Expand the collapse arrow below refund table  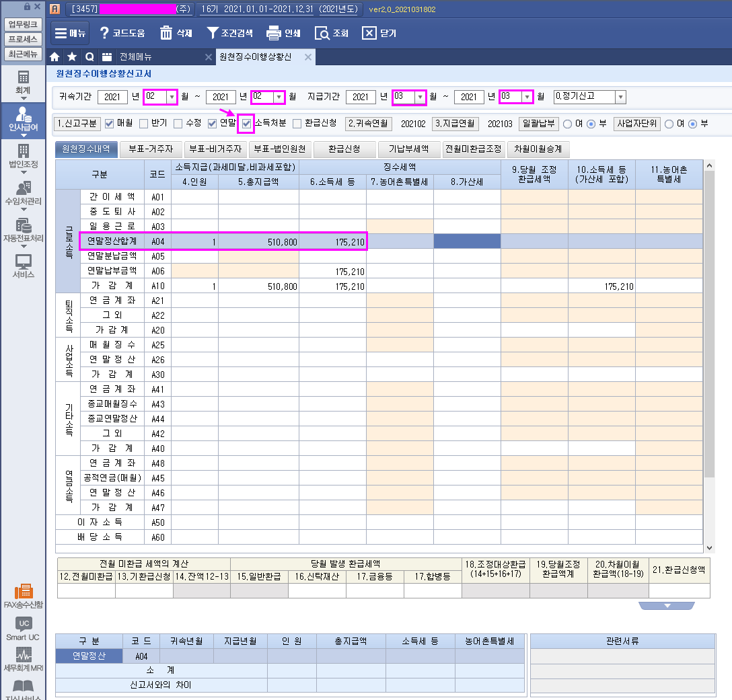click(667, 606)
